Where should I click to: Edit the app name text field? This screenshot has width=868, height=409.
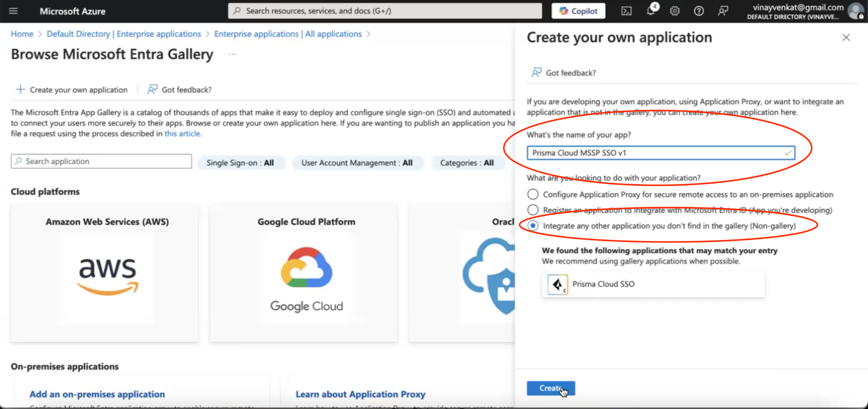click(661, 153)
